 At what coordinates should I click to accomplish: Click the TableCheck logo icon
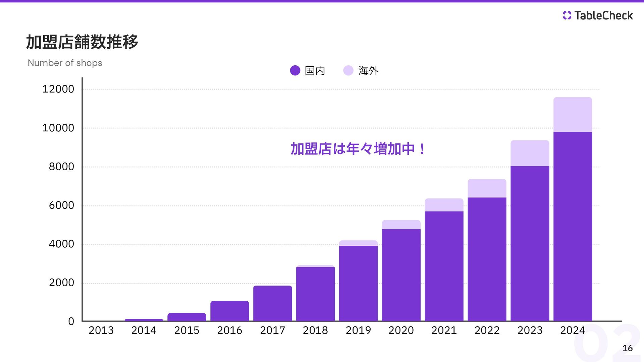click(x=567, y=15)
